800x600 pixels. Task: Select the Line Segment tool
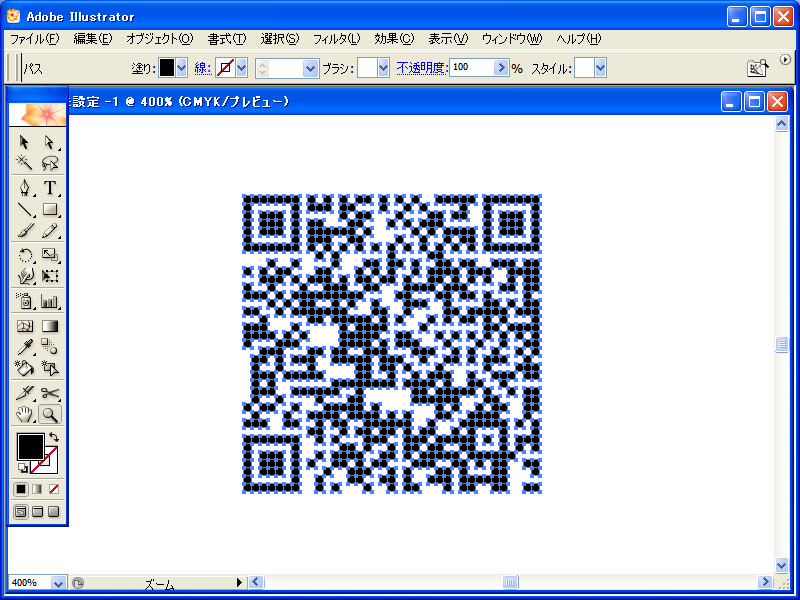coord(24,209)
